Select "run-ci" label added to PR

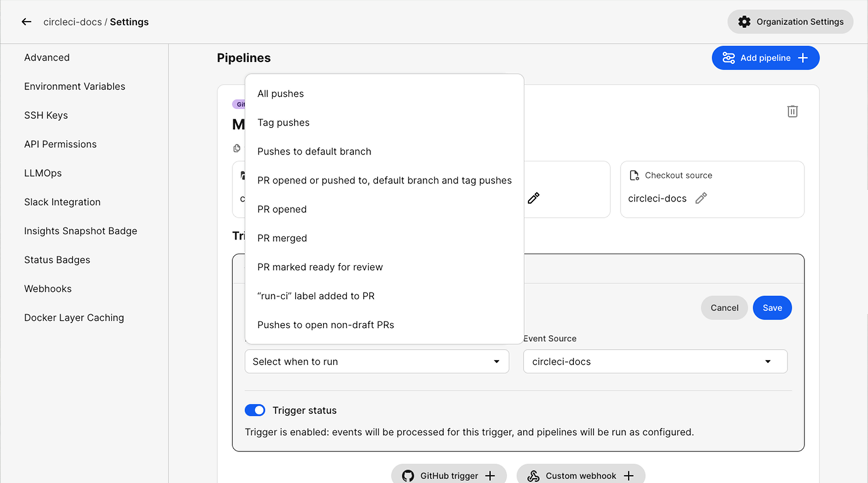(x=316, y=296)
